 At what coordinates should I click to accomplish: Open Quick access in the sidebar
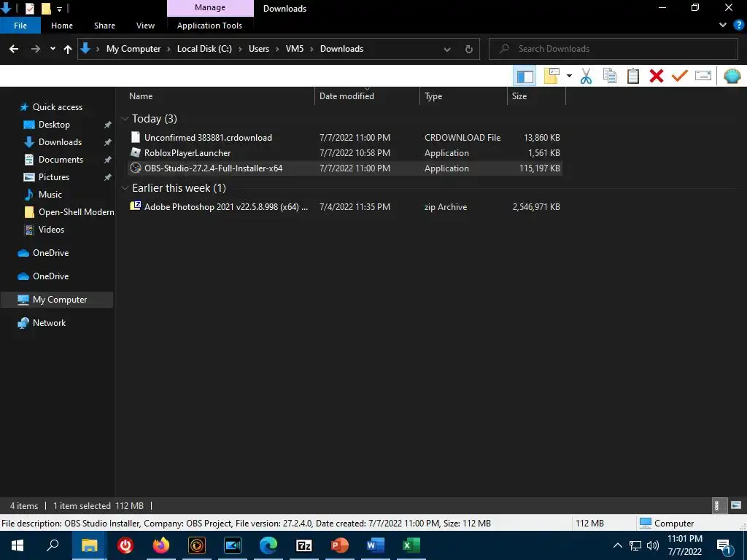[x=57, y=107]
